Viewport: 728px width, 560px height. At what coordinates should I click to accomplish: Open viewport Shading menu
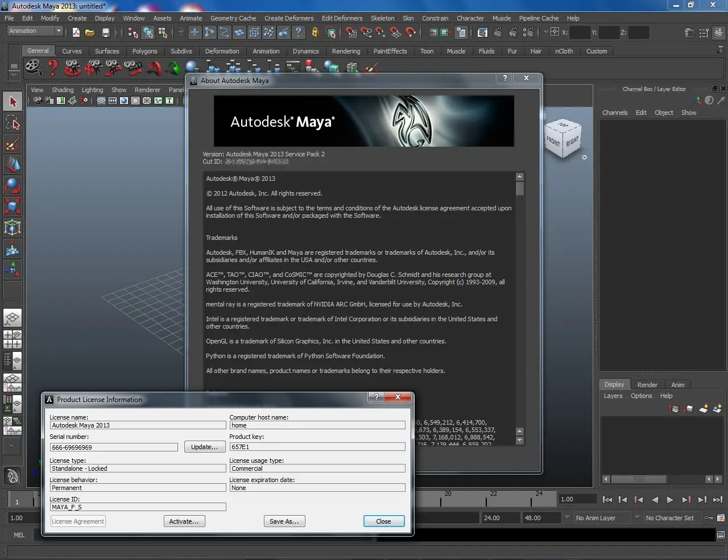[63, 90]
